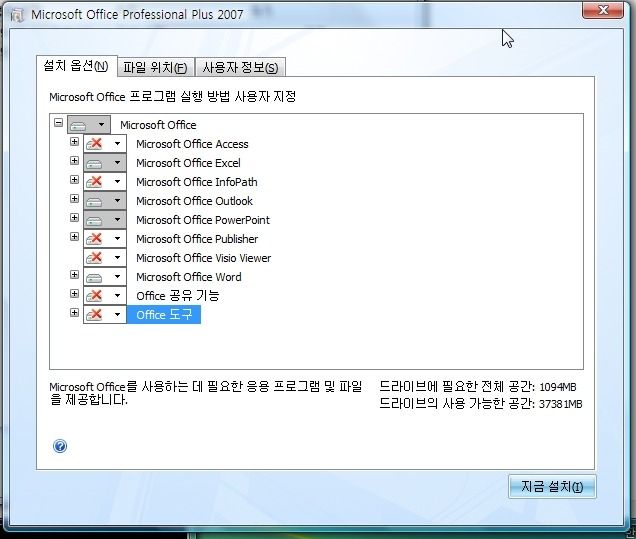Open install-state dropdown for Microsoft Office PowerPoint
This screenshot has width=636, height=539.
[x=105, y=220]
